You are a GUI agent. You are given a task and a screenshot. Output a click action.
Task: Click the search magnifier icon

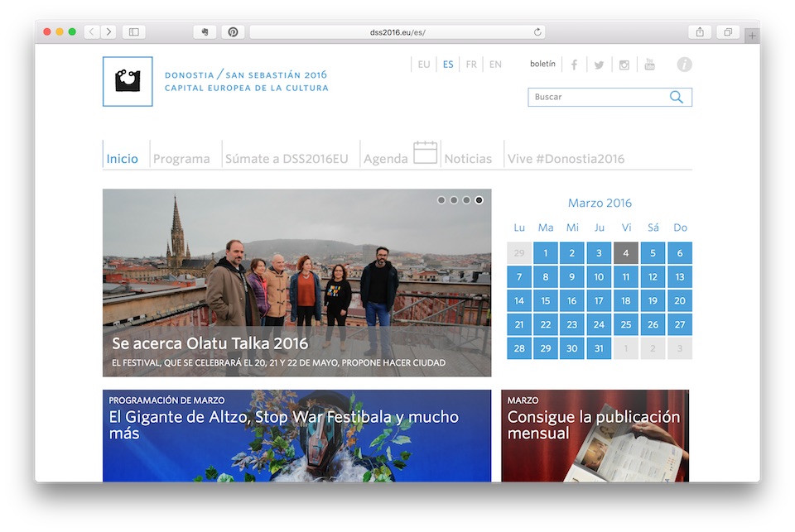[677, 97]
